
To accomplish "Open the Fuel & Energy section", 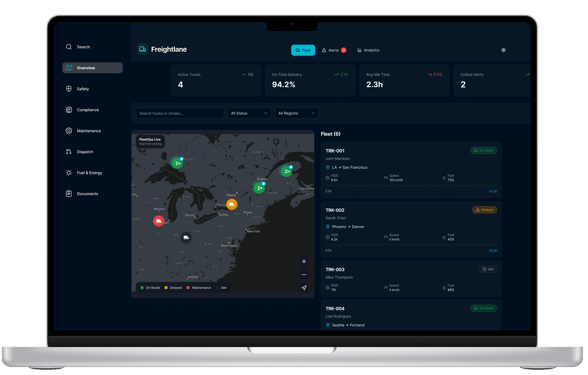I will click(89, 173).
